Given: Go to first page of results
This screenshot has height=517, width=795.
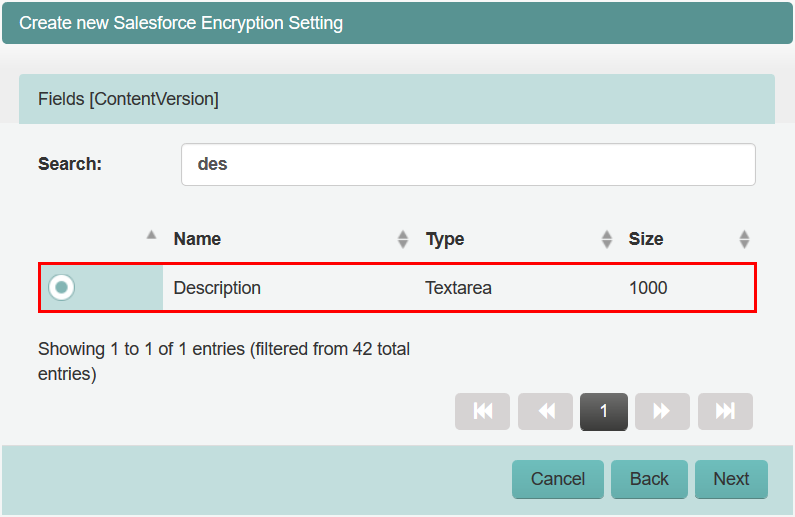Looking at the screenshot, I should (482, 411).
